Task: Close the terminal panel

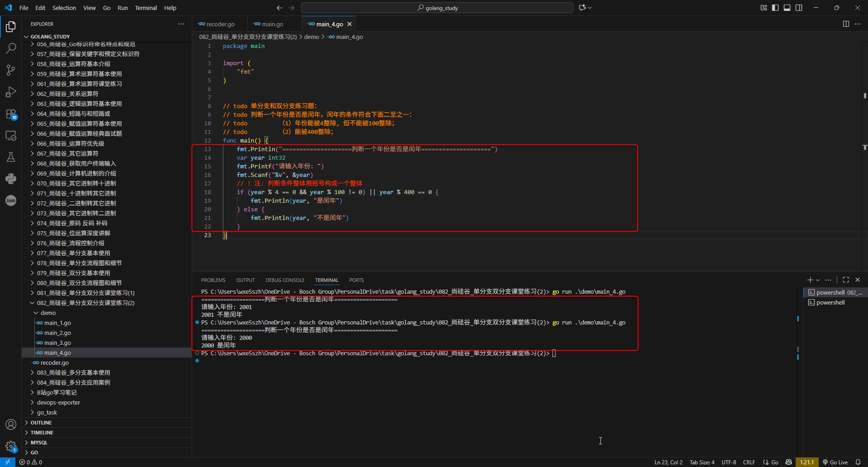Action: point(858,280)
